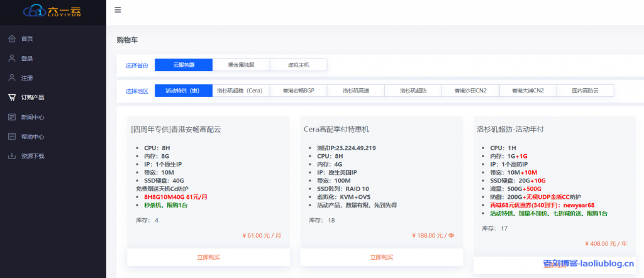Click the user icon beside 注册
Screen dimensions: 644x278
[12, 78]
